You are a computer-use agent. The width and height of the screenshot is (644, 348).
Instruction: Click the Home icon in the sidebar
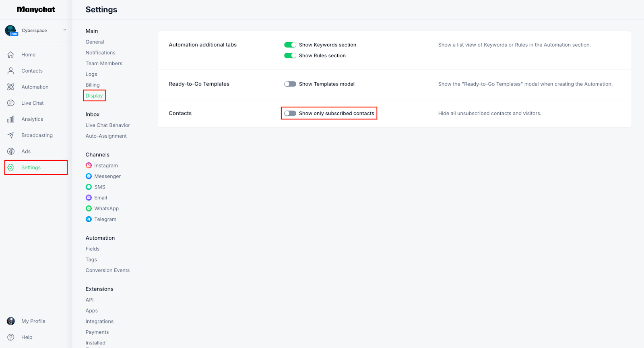(11, 55)
